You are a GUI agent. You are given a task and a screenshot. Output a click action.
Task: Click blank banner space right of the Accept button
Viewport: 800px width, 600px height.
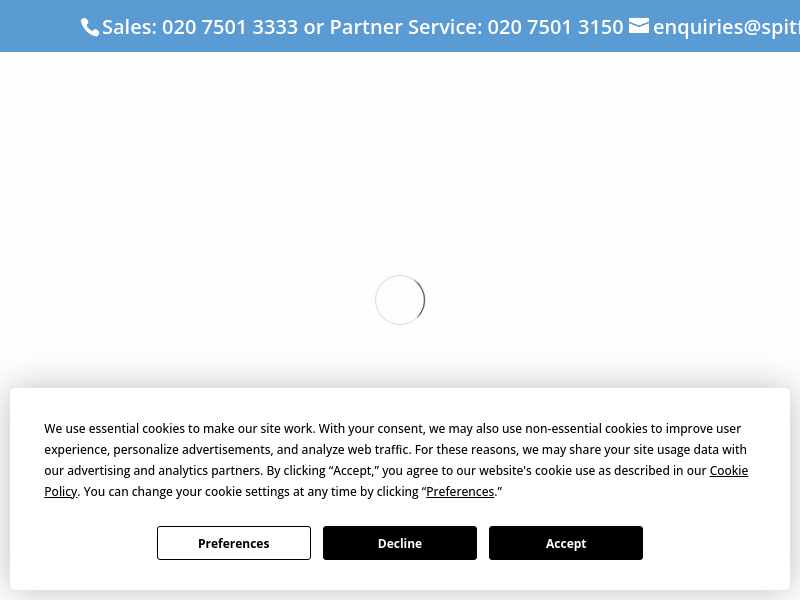[716, 543]
